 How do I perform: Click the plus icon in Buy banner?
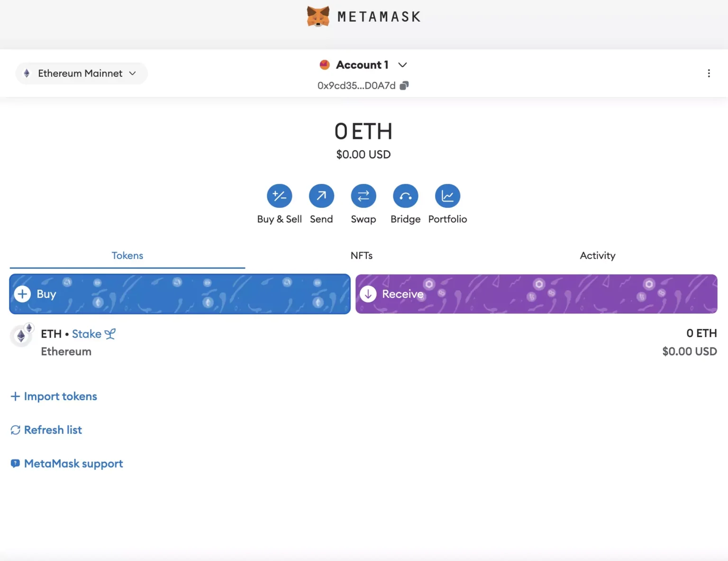click(x=22, y=294)
